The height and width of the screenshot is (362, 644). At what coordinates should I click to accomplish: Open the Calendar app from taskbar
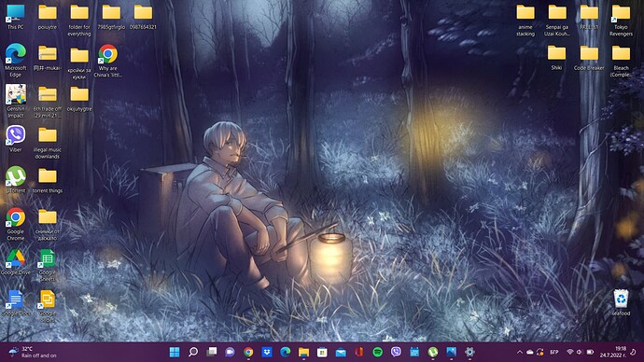coord(414,352)
